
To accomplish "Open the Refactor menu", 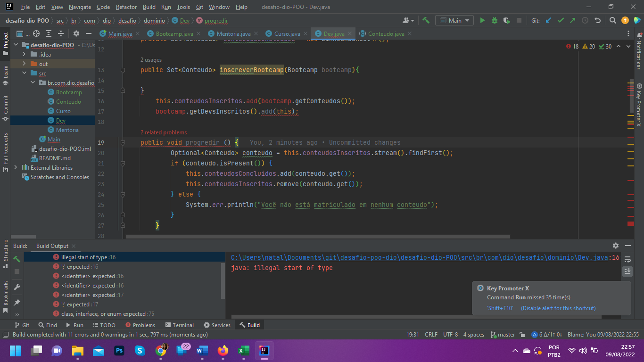I will coord(126,7).
